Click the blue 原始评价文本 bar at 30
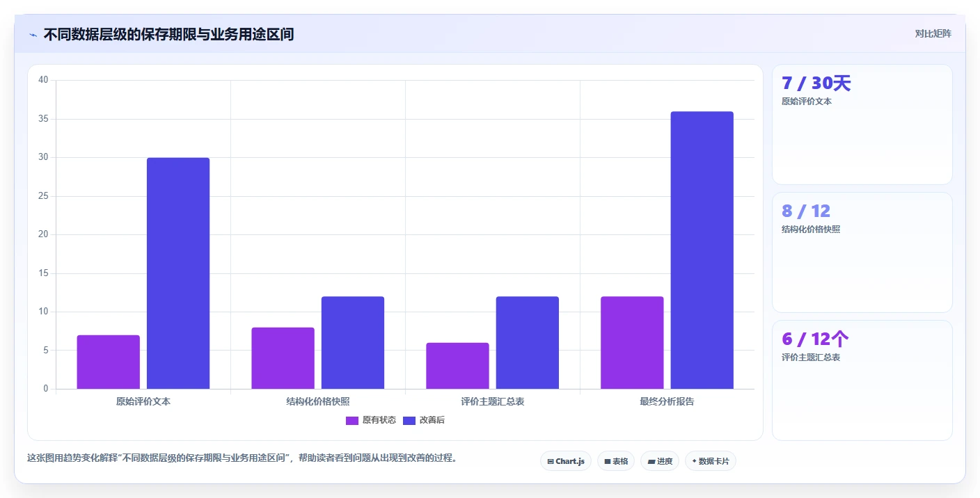This screenshot has width=980, height=498. point(178,273)
